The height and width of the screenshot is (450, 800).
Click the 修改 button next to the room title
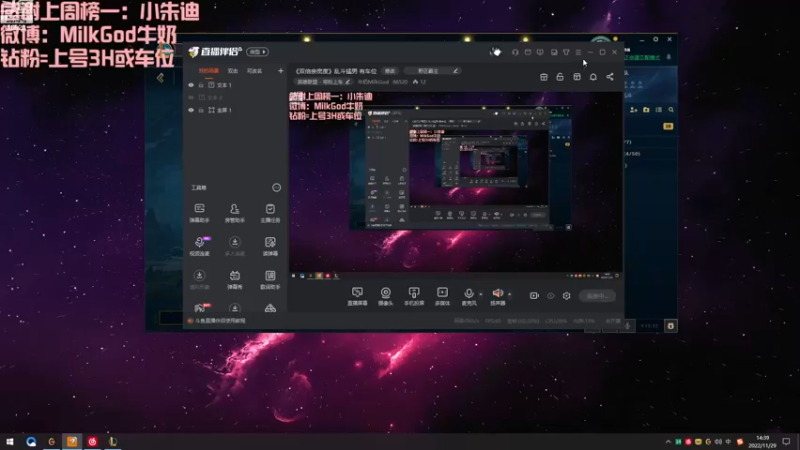coord(390,71)
